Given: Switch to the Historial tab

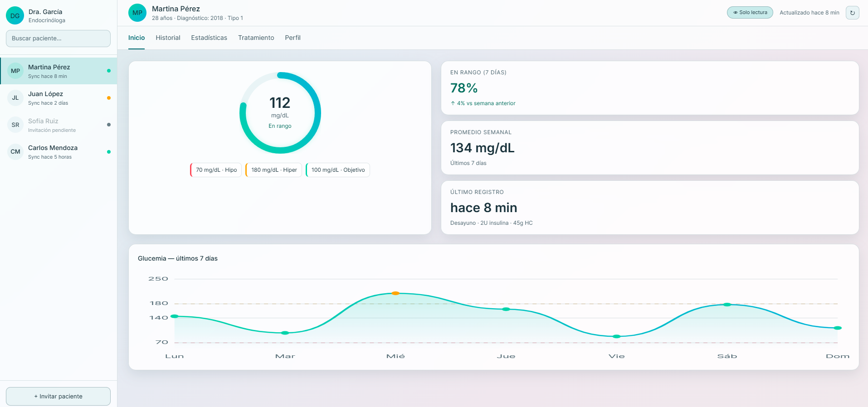Looking at the screenshot, I should pyautogui.click(x=168, y=38).
